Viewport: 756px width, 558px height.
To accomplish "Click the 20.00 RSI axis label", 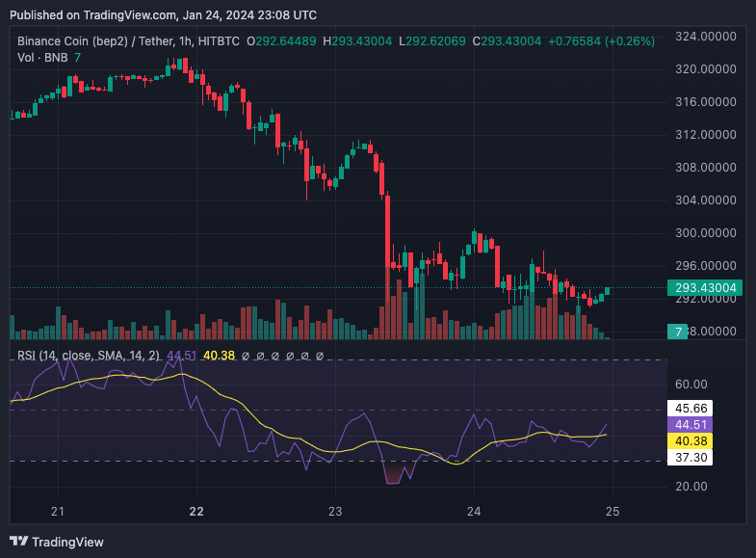I will pyautogui.click(x=691, y=486).
